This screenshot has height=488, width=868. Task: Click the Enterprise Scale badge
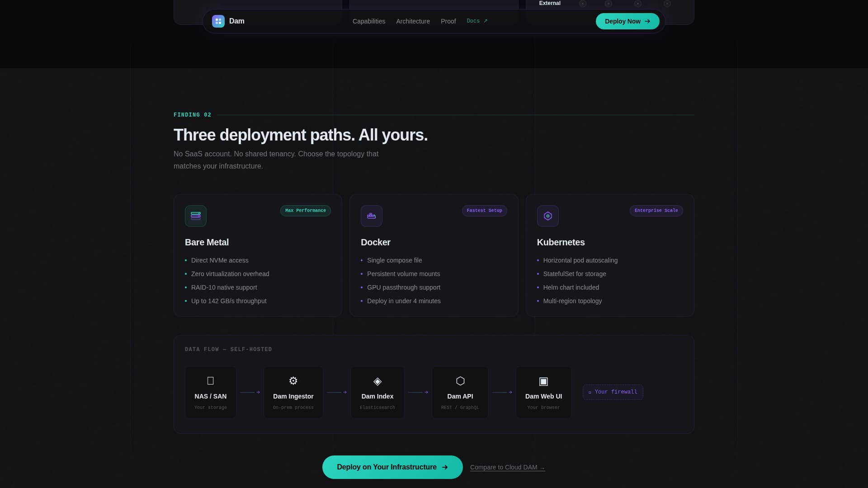coord(656,211)
